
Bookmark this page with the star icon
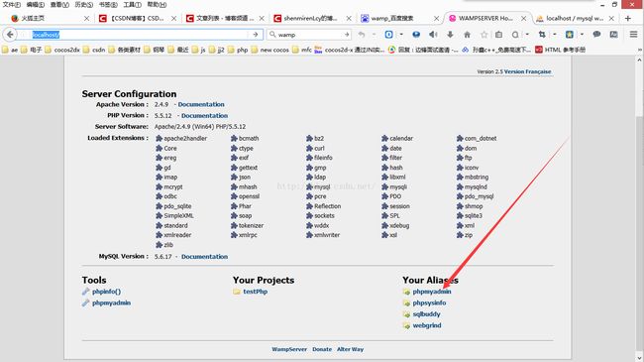click(483, 35)
